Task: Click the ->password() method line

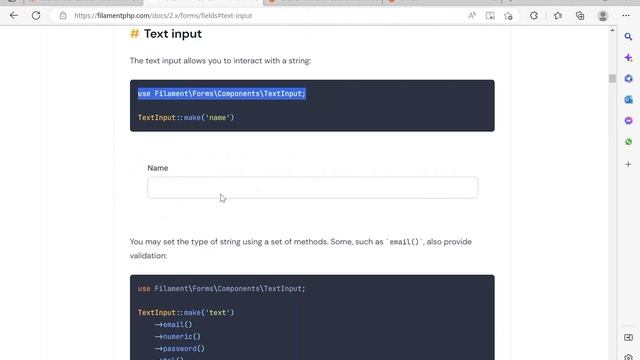Action: 180,349
